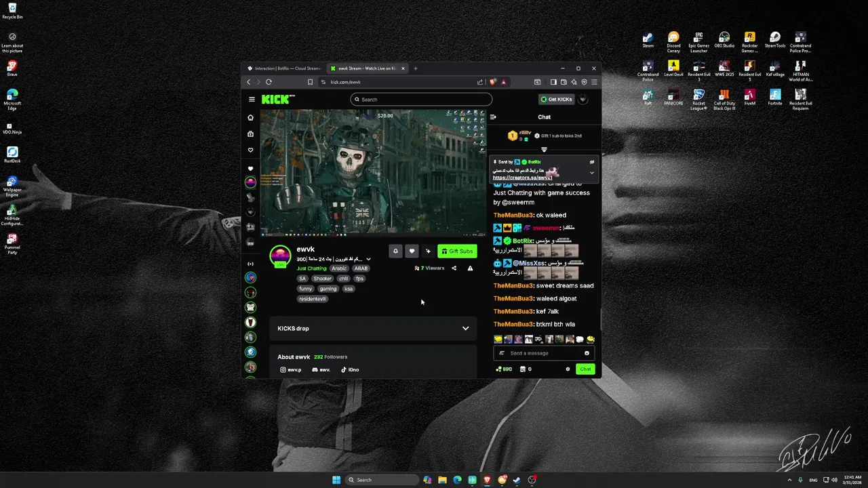The height and width of the screenshot is (488, 868).
Task: Open ewvk's TikTok link l0no
Action: (x=350, y=369)
